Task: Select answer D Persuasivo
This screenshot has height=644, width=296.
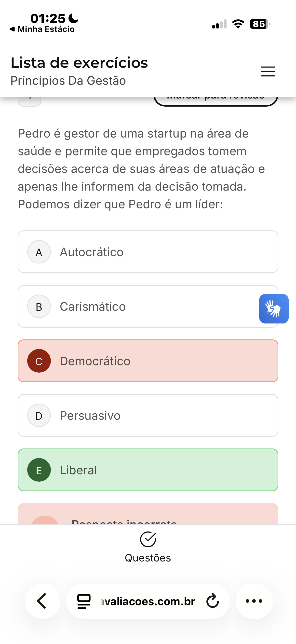Action: click(148, 415)
